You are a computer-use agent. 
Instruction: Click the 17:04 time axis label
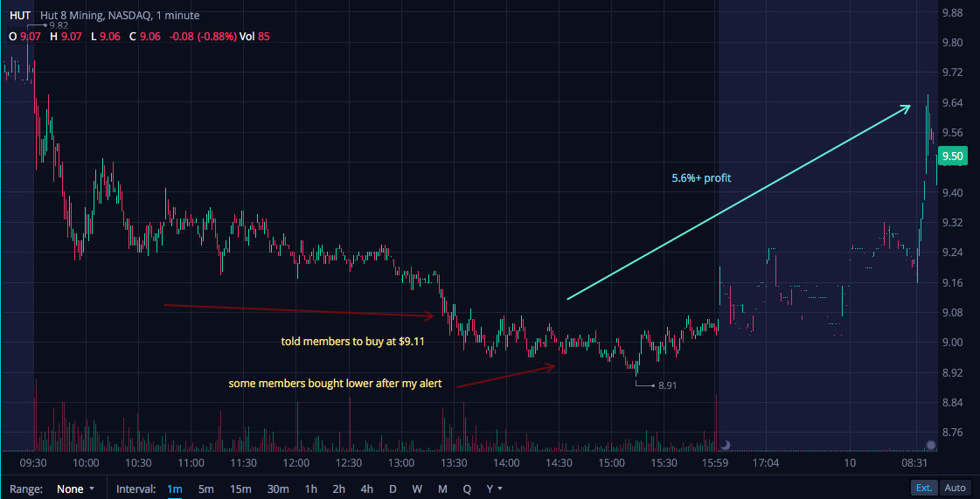click(x=765, y=463)
